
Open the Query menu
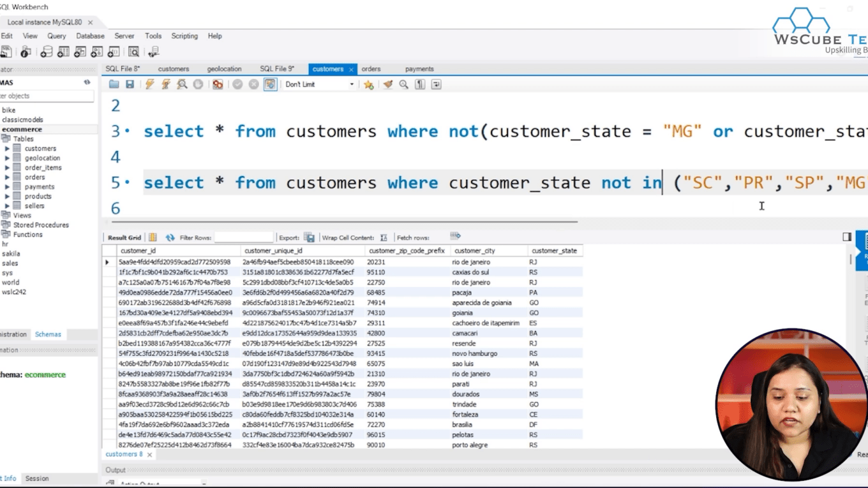(x=56, y=36)
